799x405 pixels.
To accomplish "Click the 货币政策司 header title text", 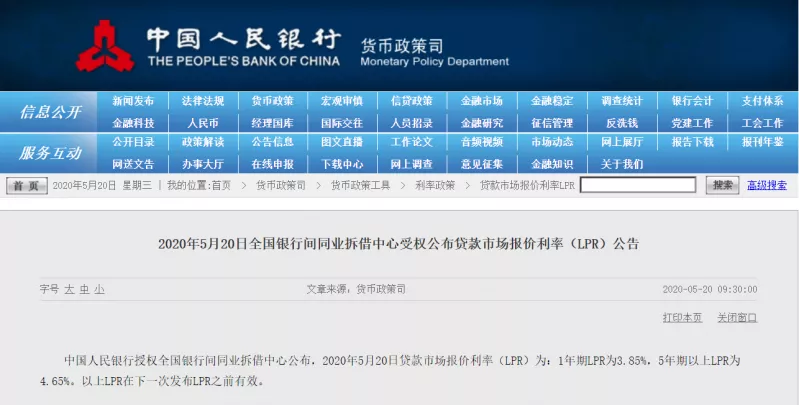I will point(402,46).
